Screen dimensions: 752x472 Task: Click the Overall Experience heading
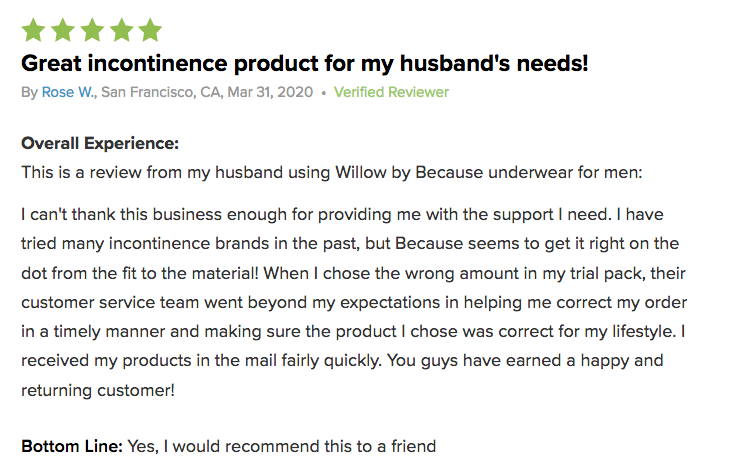coord(100,143)
